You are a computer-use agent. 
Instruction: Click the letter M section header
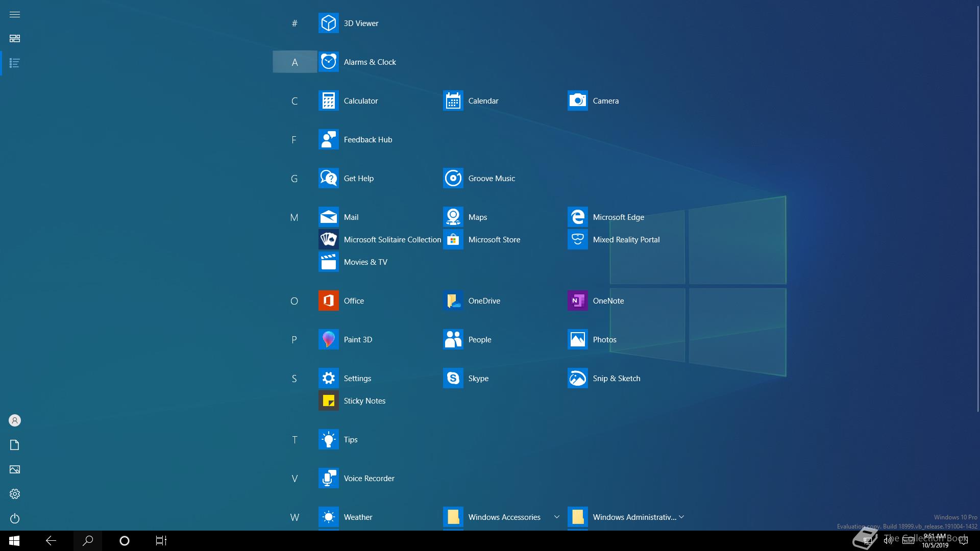click(x=294, y=217)
